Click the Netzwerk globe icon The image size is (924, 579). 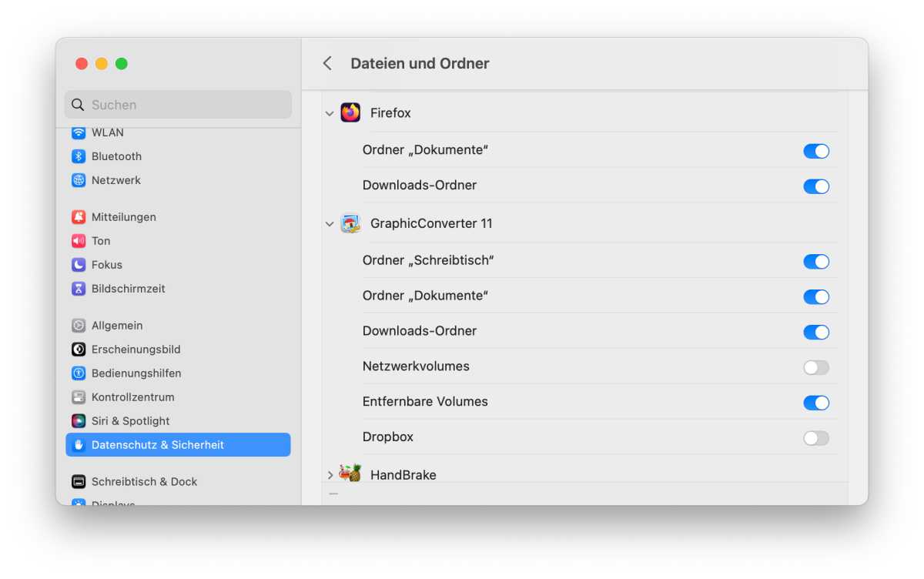pos(79,180)
